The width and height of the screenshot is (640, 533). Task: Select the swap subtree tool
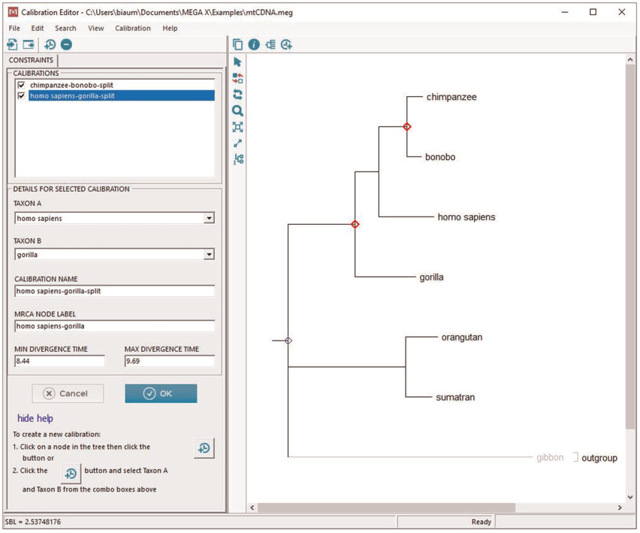coord(238,78)
